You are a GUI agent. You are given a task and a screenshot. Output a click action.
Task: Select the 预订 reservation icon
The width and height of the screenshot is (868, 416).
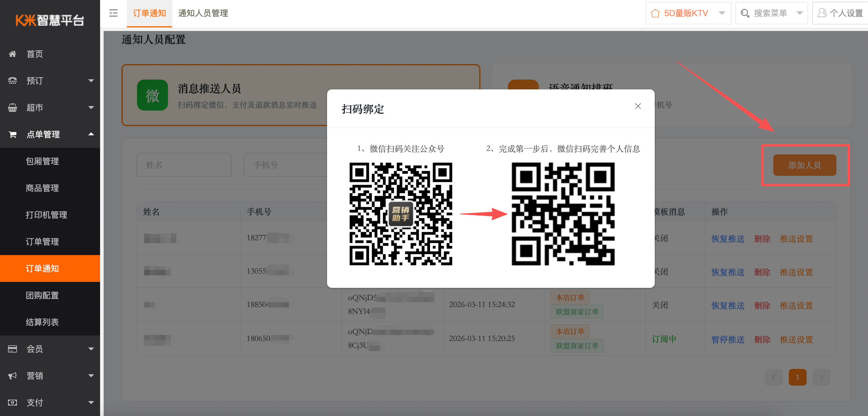pyautogui.click(x=13, y=80)
